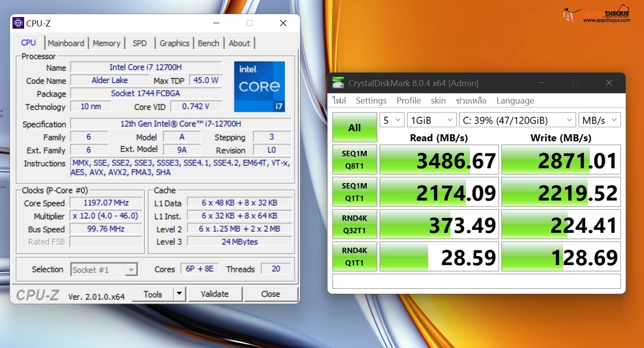
Task: Click the 2174.09 read result
Action: tap(439, 192)
